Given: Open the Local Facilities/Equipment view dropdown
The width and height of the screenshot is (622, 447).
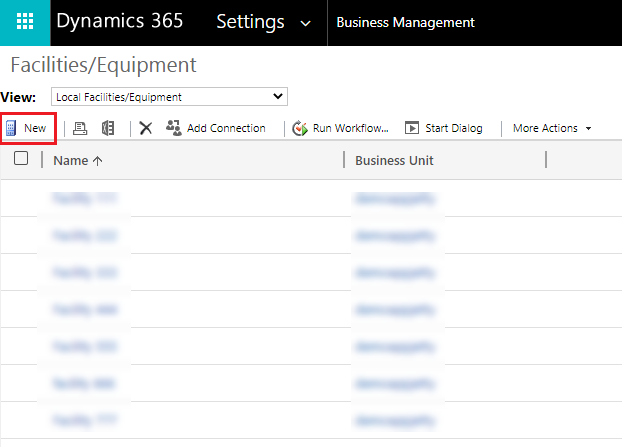Looking at the screenshot, I should [x=169, y=97].
